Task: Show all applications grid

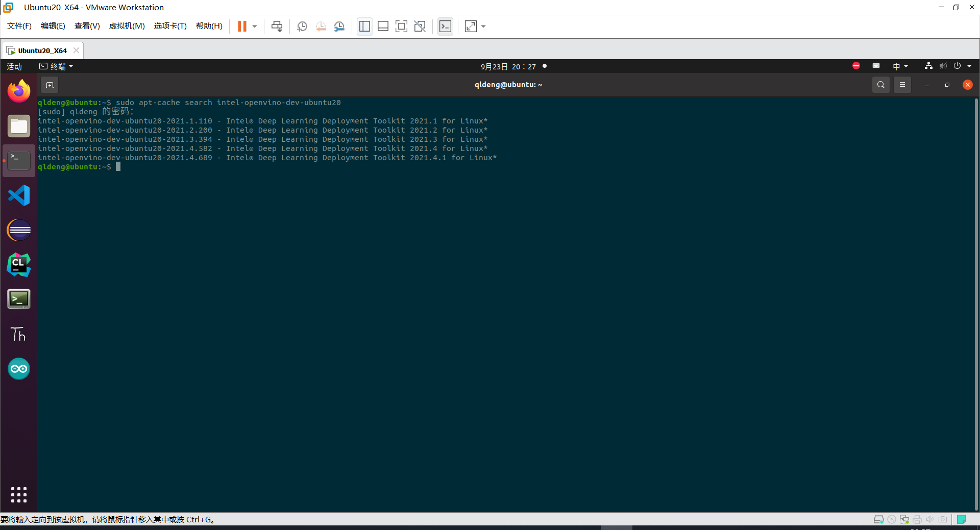Action: 19,494
